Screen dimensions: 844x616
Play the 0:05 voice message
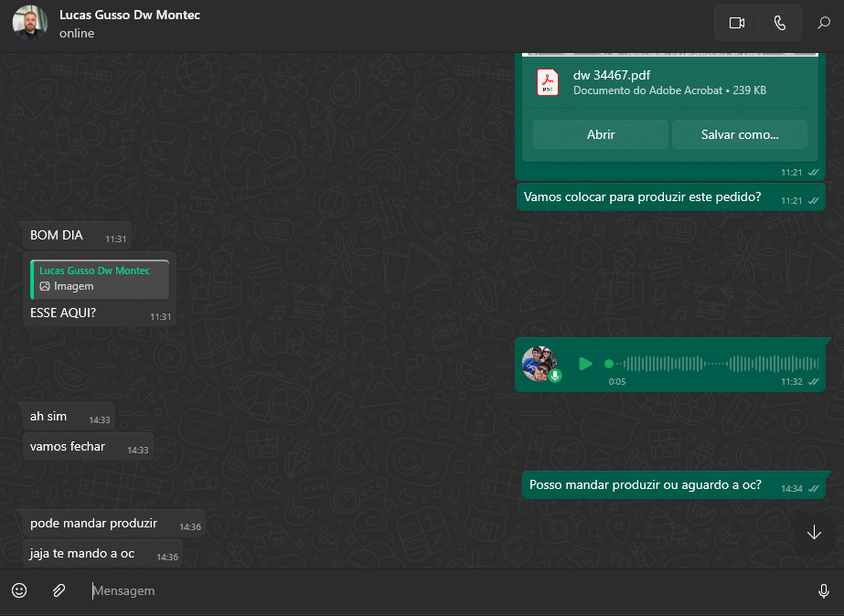586,364
